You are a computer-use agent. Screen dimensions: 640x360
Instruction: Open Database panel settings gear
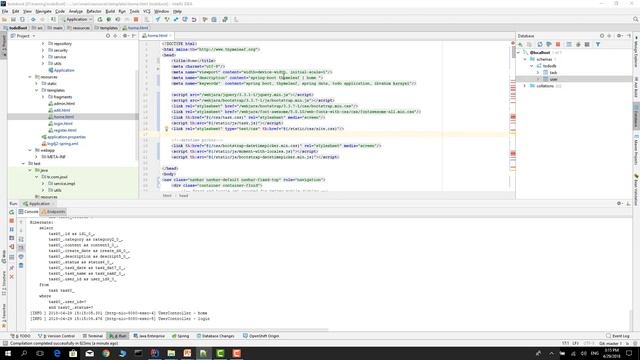coord(619,36)
